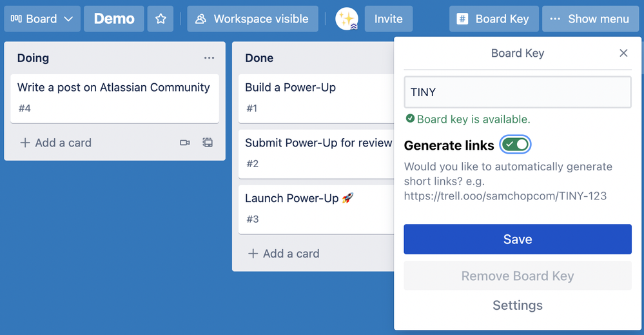Create card from template in Doing list
Viewport: 644px width, 335px height.
(x=208, y=143)
